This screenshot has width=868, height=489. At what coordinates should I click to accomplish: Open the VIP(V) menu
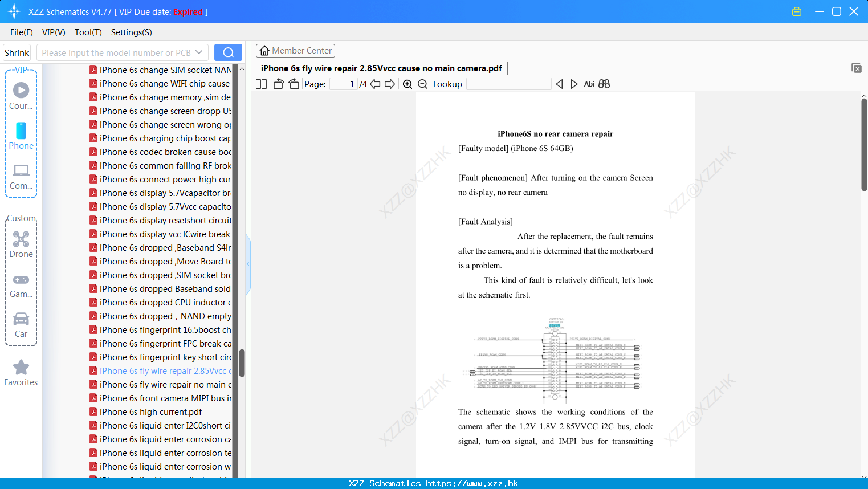click(x=54, y=32)
